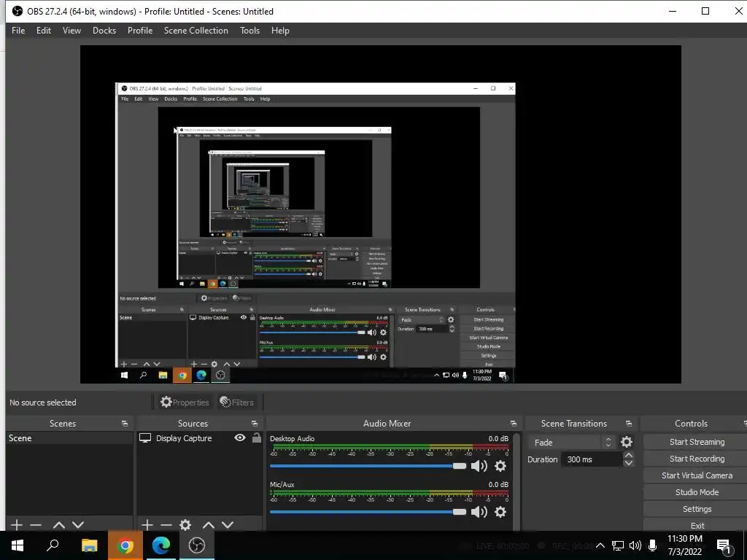
Task: Open File Explorer from the taskbar
Action: [x=89, y=545]
